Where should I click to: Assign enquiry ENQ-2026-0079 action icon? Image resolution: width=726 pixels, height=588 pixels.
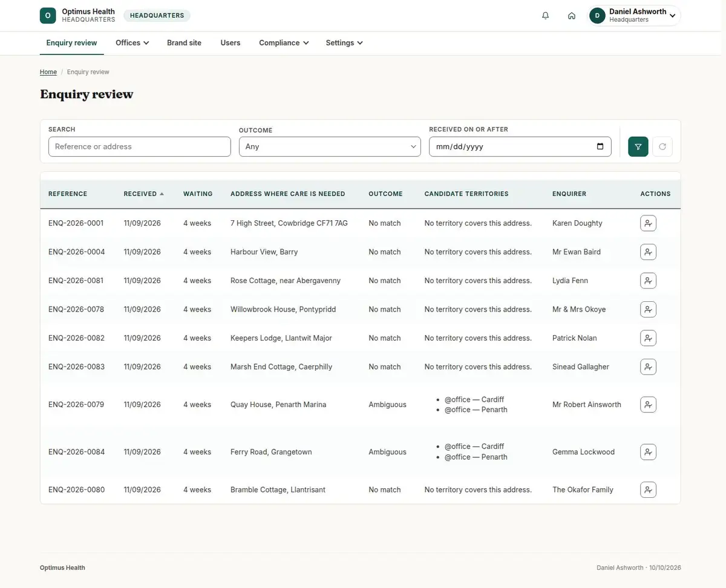(x=648, y=405)
